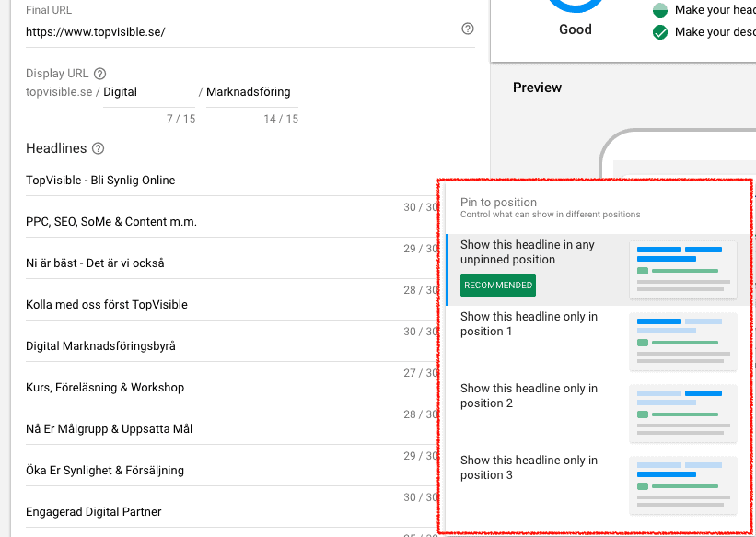Click the 'topvisible.se /' domain text
Screen dimensions: 756x537
click(x=63, y=92)
